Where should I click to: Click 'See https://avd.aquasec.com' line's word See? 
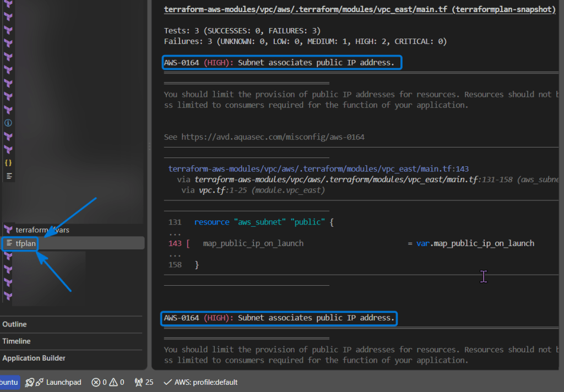171,137
